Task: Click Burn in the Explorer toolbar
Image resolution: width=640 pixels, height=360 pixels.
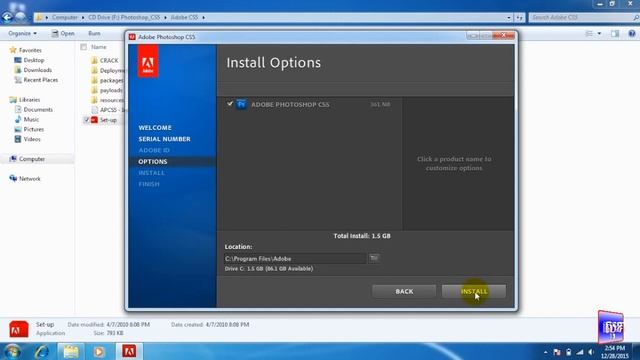Action: pyautogui.click(x=94, y=33)
